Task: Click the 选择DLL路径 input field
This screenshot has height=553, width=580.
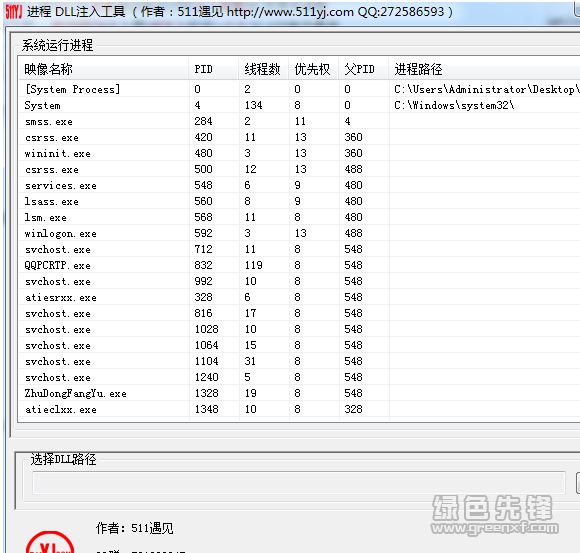Action: [299, 483]
